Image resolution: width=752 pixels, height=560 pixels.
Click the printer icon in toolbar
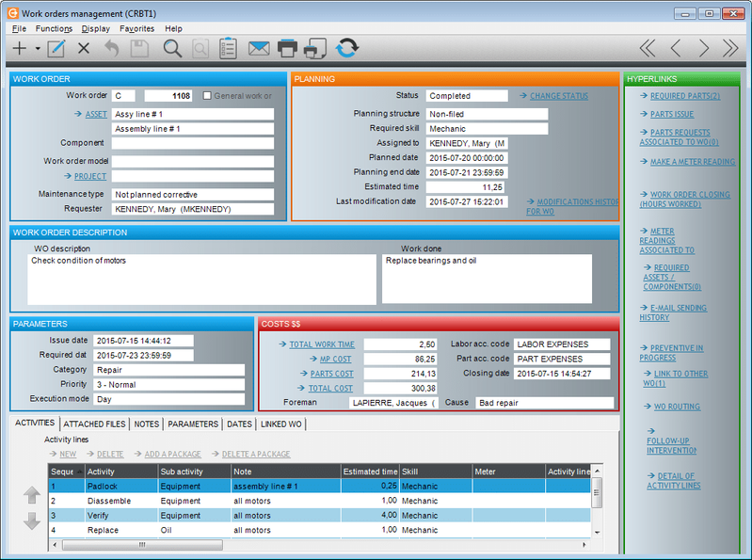(x=288, y=48)
